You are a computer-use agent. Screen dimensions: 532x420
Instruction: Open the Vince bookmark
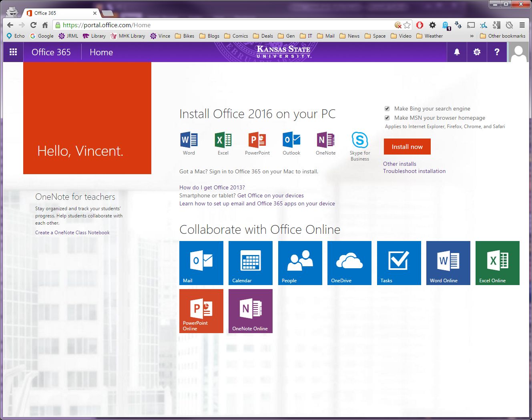160,36
